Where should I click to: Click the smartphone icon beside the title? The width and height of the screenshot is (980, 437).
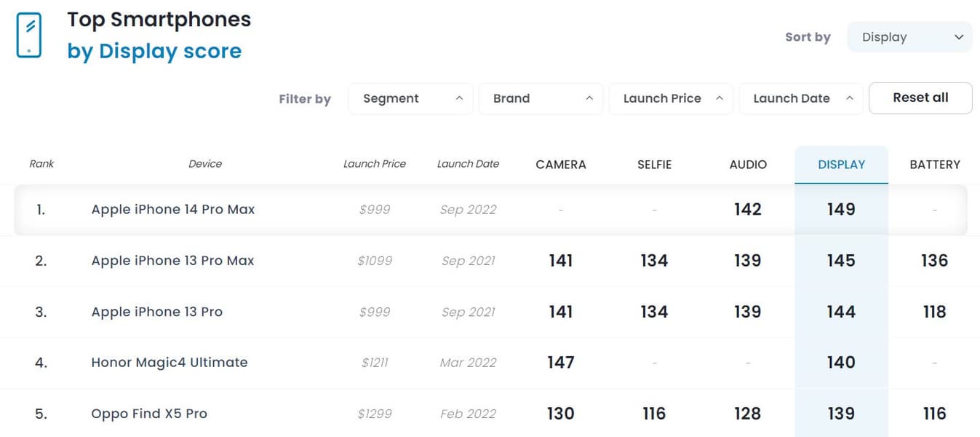28,35
